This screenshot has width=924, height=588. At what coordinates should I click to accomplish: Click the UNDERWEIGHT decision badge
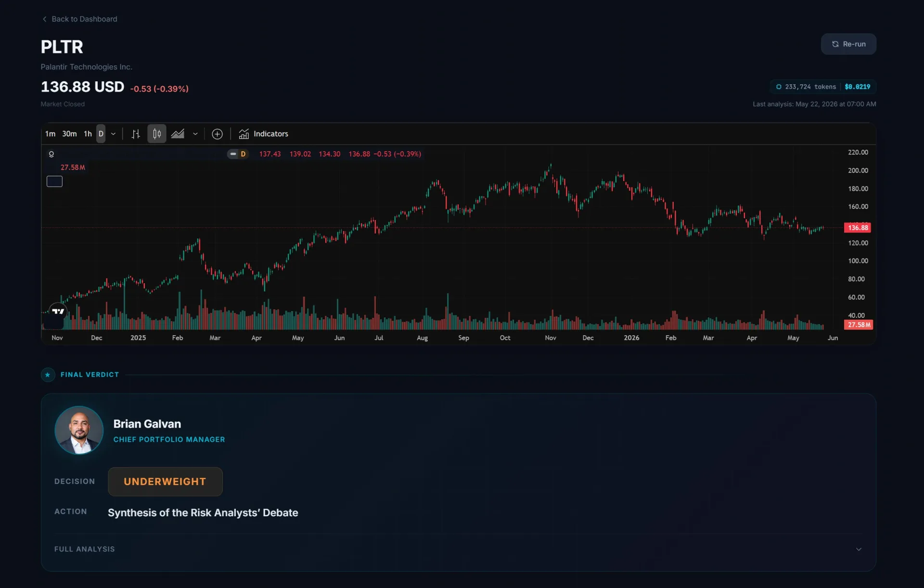pos(165,482)
